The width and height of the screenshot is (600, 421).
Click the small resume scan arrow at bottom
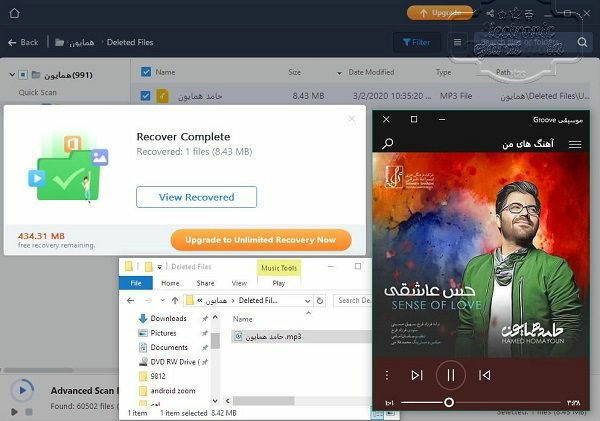click(x=14, y=412)
